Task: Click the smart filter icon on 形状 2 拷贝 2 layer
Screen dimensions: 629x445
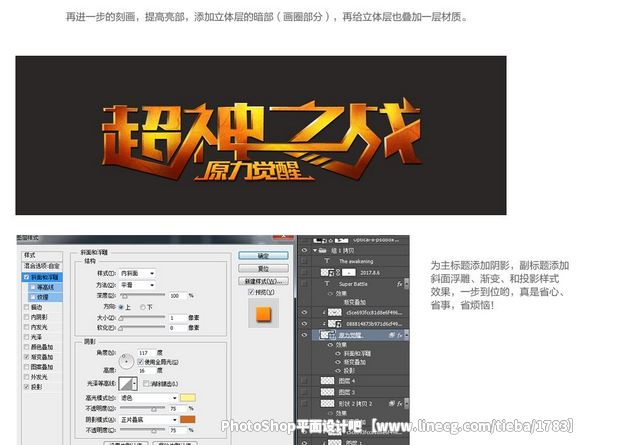Action: click(392, 403)
